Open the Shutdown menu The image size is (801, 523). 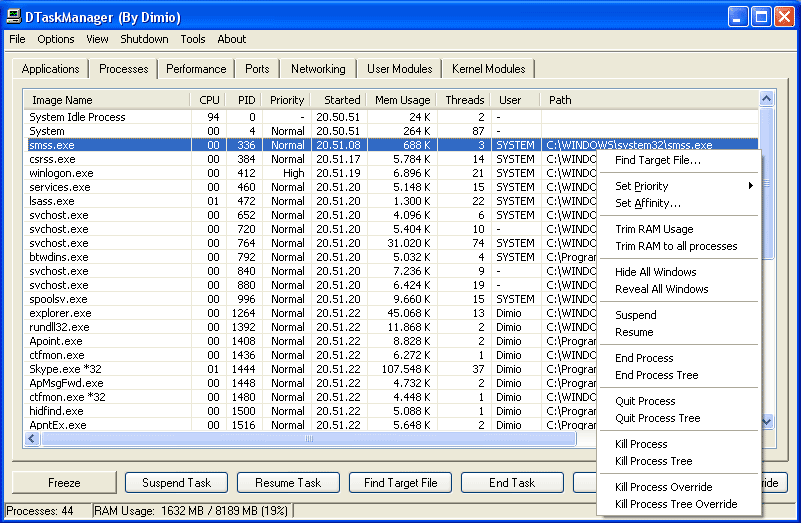(144, 39)
